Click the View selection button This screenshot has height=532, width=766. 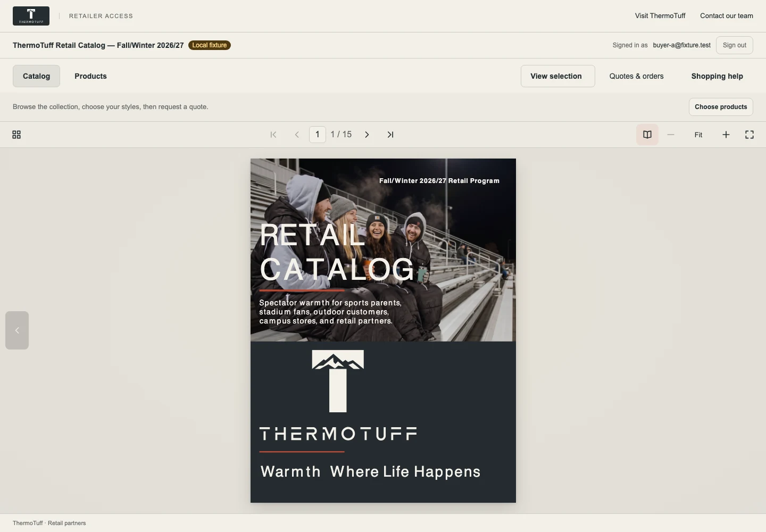click(557, 76)
